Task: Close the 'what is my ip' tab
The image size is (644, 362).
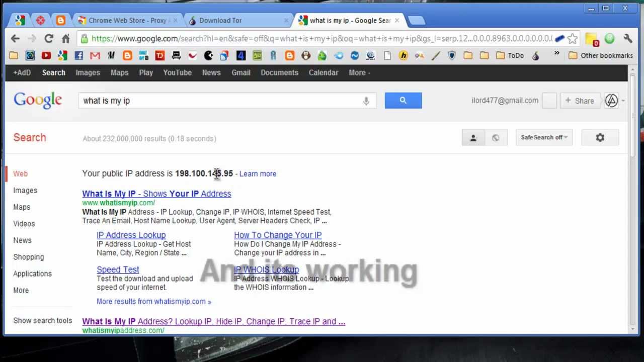Action: 396,21
